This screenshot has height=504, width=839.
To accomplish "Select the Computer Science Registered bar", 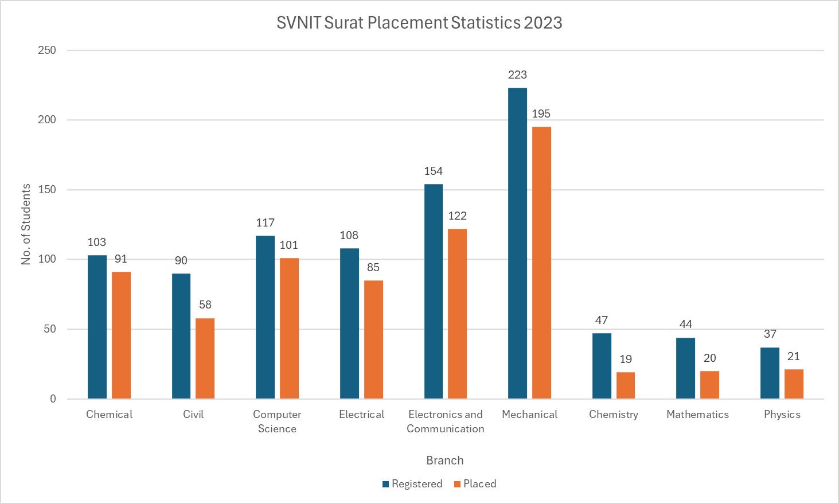I will click(x=265, y=317).
